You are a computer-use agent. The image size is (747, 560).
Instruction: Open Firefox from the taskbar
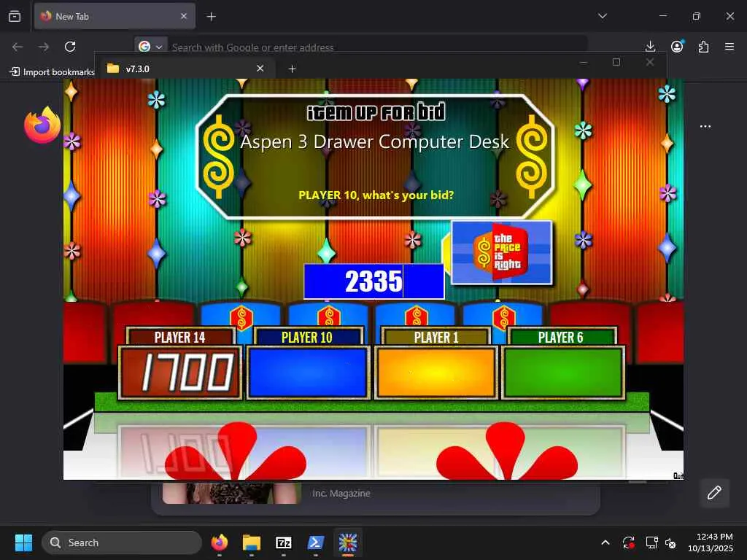220,542
